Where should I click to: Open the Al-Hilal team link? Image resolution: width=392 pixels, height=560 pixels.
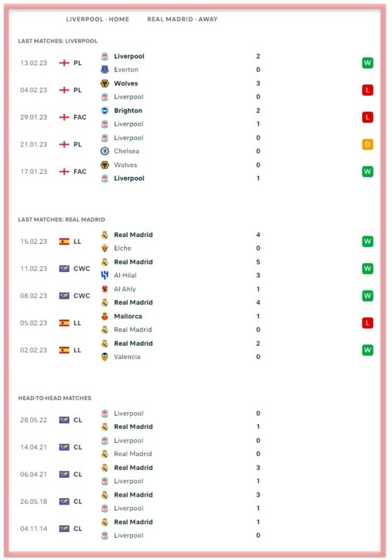125,275
